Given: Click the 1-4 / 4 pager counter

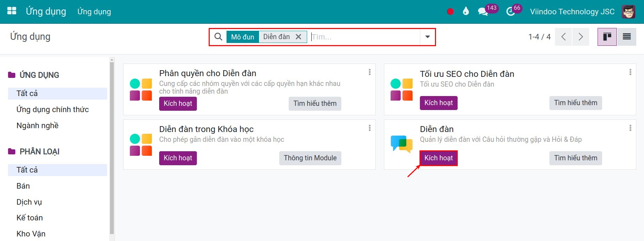Looking at the screenshot, I should 539,37.
